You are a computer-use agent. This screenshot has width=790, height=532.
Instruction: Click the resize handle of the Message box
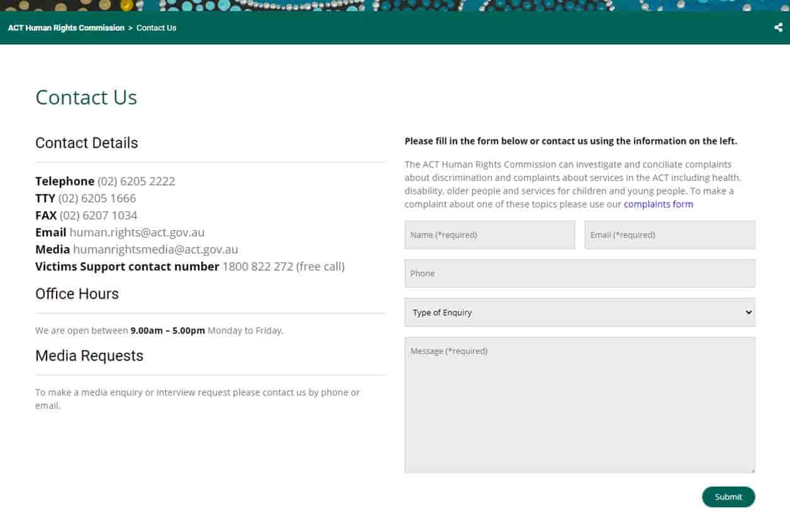[752, 470]
